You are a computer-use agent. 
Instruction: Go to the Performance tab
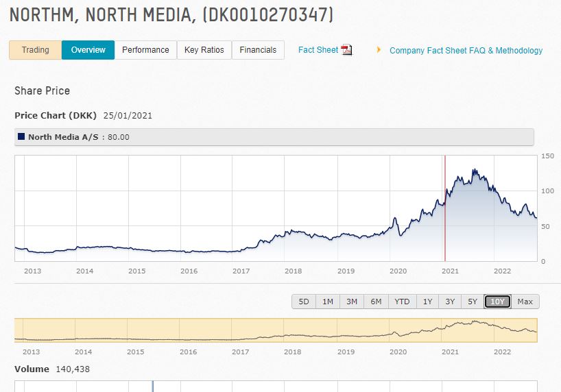[145, 50]
